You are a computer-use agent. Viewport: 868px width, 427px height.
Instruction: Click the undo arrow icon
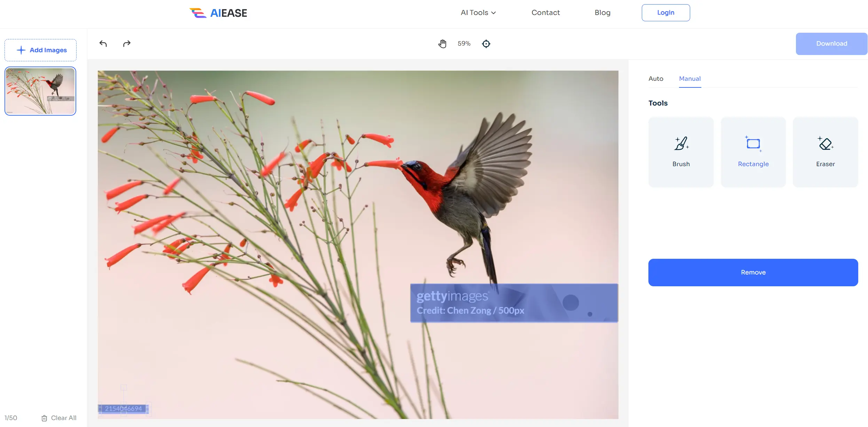pos(103,43)
